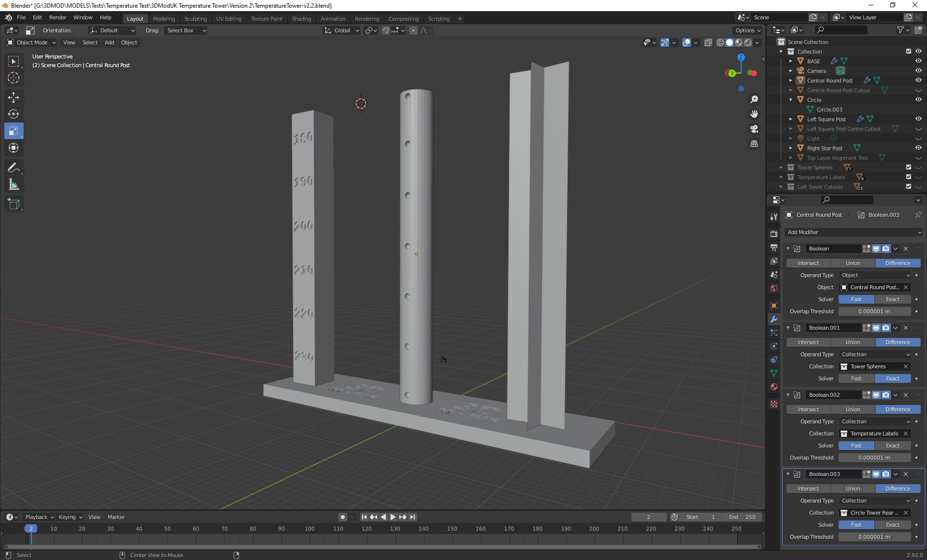Expand the Right Star Post tree item

click(790, 148)
